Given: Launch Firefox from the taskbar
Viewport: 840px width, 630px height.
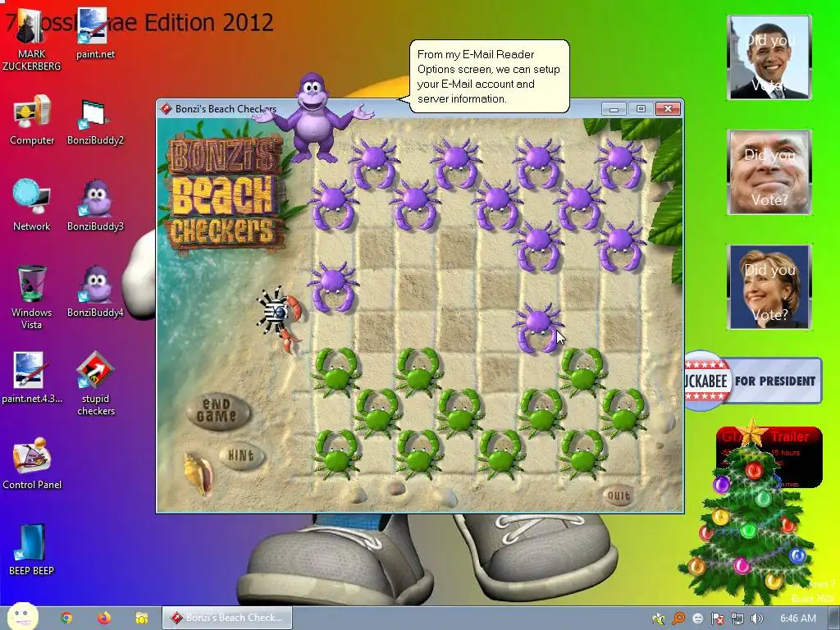Looking at the screenshot, I should point(104,618).
